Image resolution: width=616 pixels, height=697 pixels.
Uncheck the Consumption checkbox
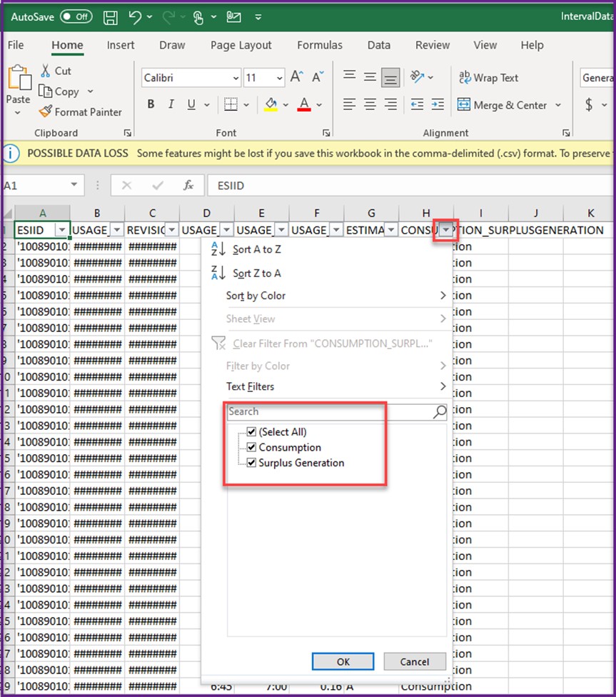click(x=251, y=448)
